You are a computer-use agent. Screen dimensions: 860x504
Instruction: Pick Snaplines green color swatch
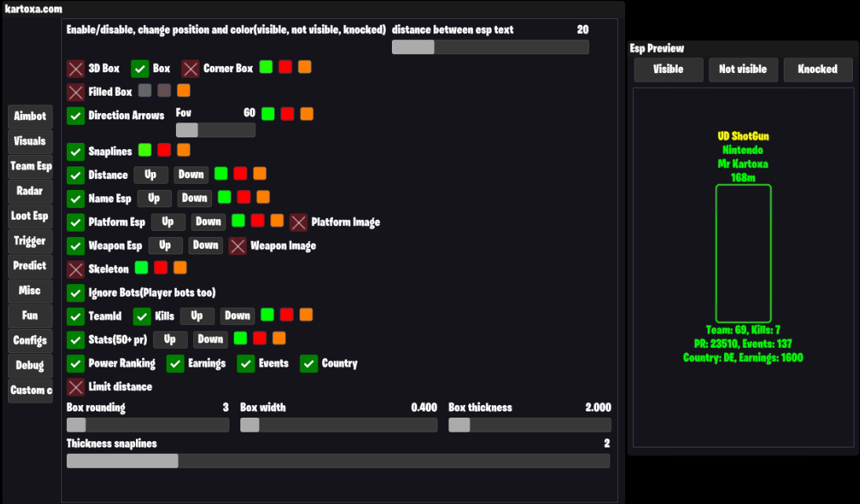(x=145, y=150)
